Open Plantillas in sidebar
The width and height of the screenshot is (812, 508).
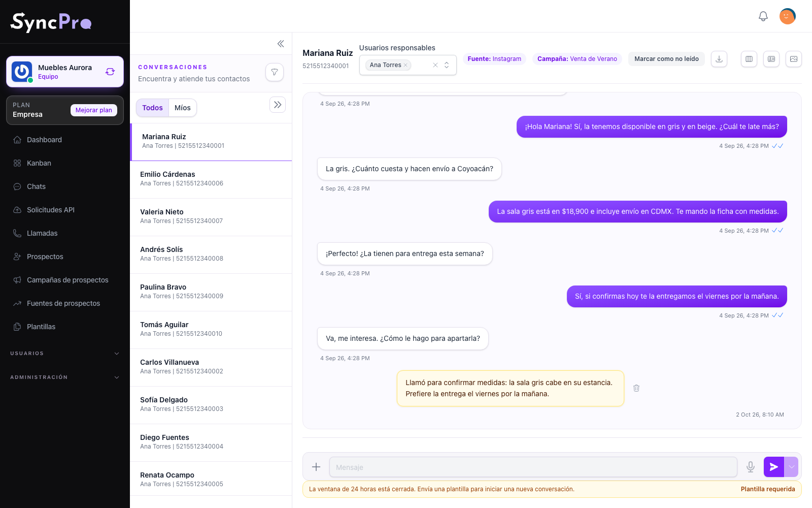pyautogui.click(x=65, y=327)
